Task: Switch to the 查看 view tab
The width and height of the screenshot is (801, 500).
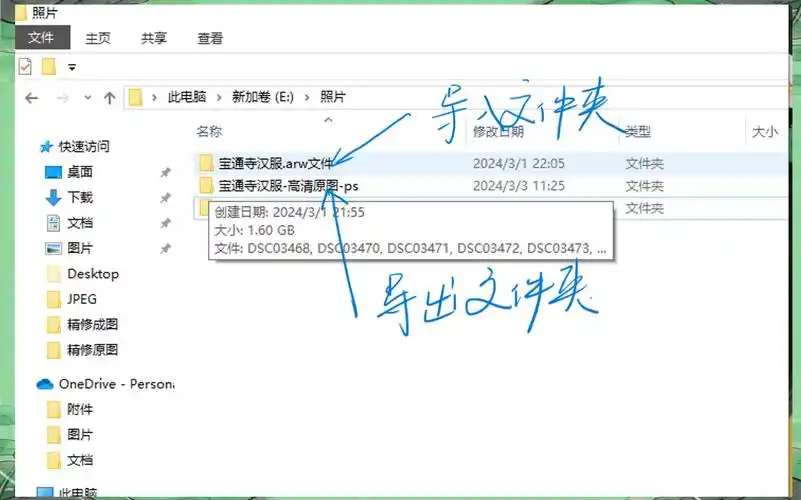Action: [x=210, y=38]
